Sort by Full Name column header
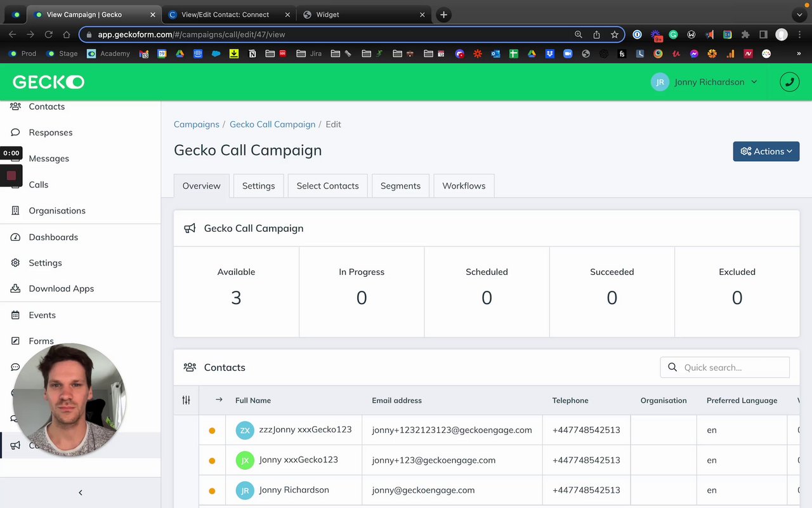 click(253, 400)
